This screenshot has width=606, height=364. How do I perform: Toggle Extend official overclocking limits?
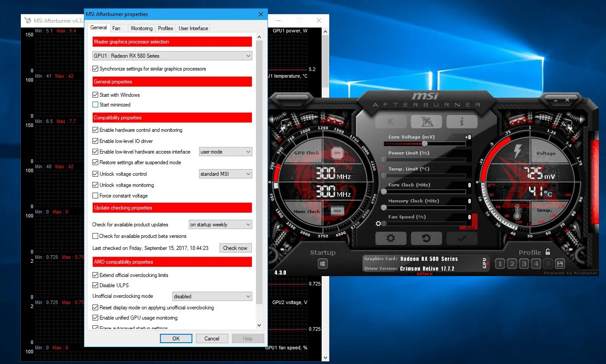click(x=95, y=275)
